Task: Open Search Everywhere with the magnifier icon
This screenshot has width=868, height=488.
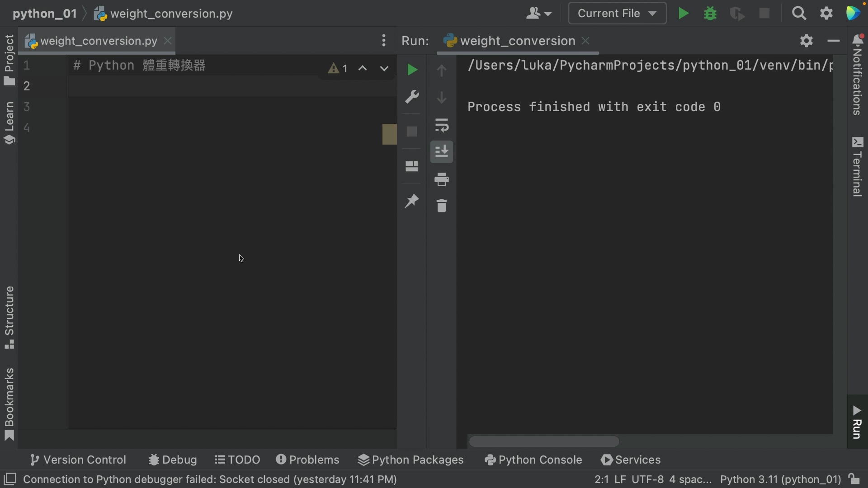Action: point(799,13)
